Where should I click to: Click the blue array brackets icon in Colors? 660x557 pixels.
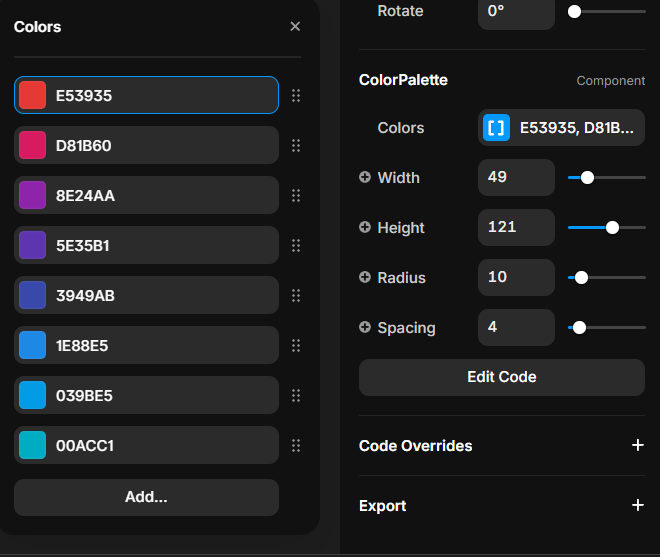coord(496,128)
